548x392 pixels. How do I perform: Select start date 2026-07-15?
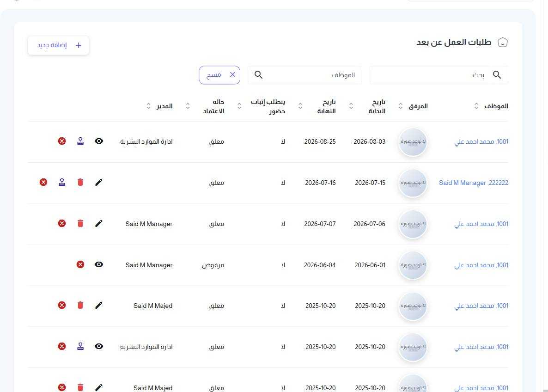pyautogui.click(x=370, y=183)
